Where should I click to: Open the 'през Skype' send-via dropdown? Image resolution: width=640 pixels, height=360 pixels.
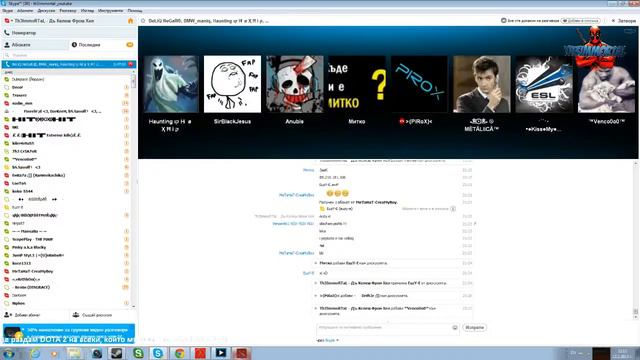click(x=328, y=340)
